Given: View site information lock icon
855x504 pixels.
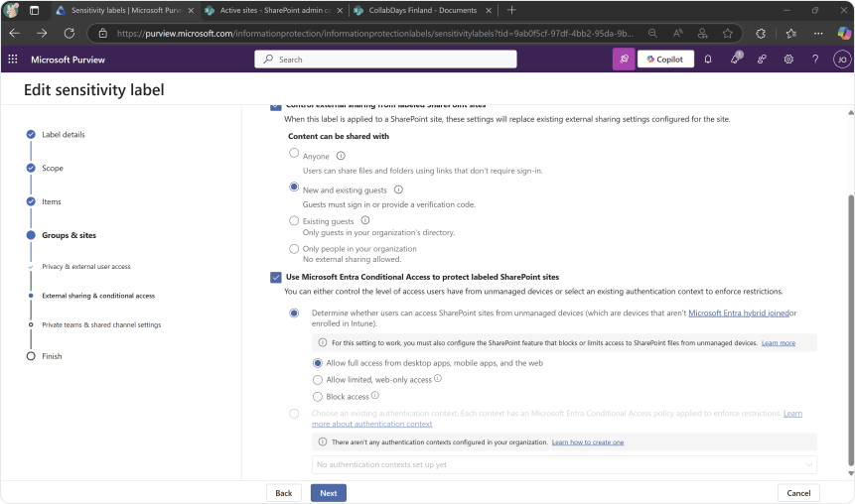Looking at the screenshot, I should point(102,34).
